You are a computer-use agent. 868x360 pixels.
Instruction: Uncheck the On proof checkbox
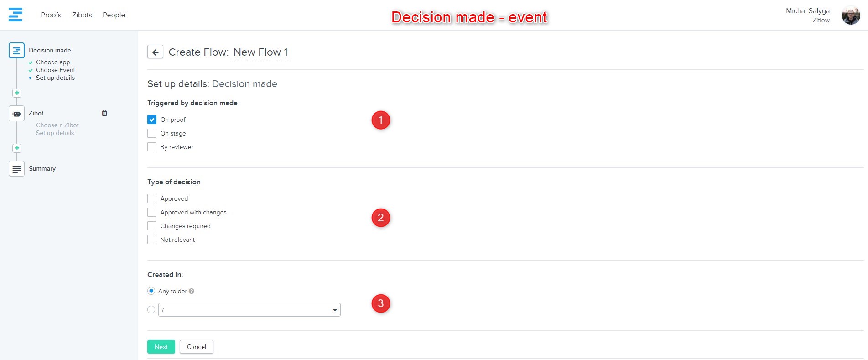[x=152, y=120]
